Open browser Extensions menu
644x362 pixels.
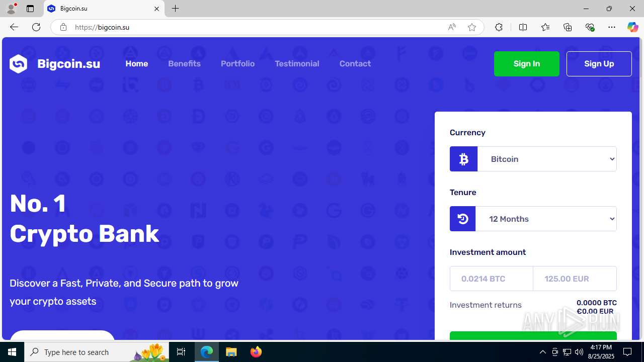point(499,27)
